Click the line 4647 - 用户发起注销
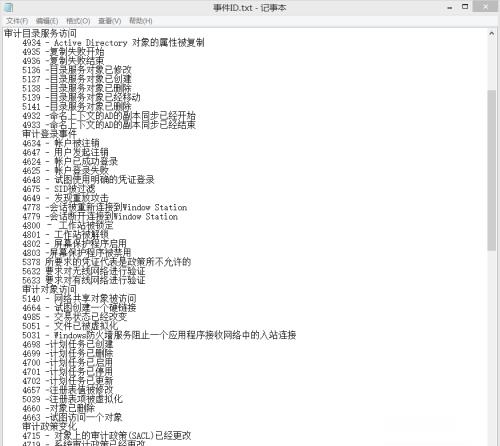 (x=66, y=152)
